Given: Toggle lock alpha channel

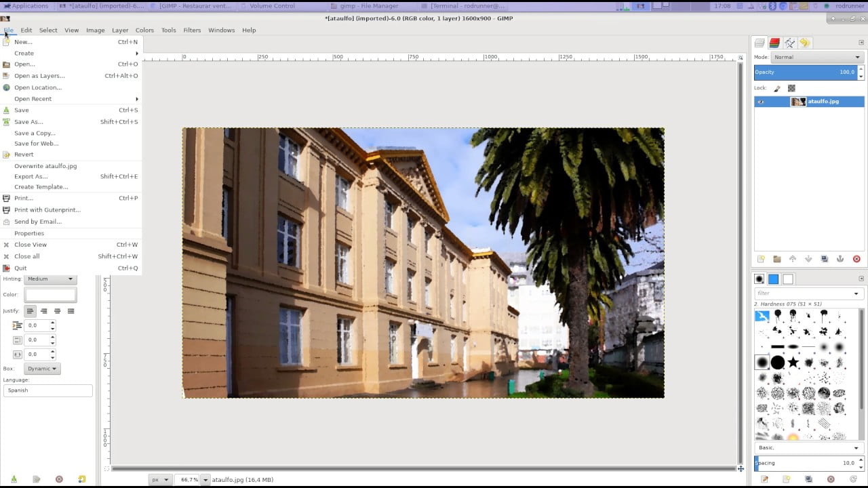Looking at the screenshot, I should [790, 87].
